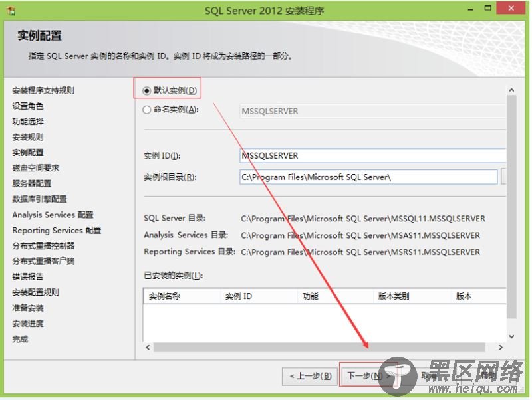Click the vertical scrollbar thumb
This screenshot has width=532, height=400.
pyautogui.click(x=511, y=207)
